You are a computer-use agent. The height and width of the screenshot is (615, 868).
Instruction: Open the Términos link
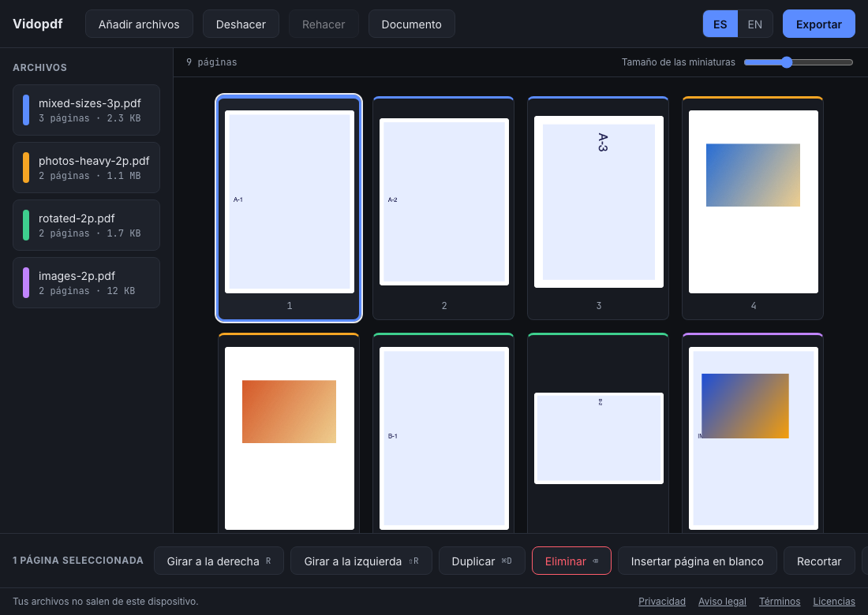[x=780, y=601]
